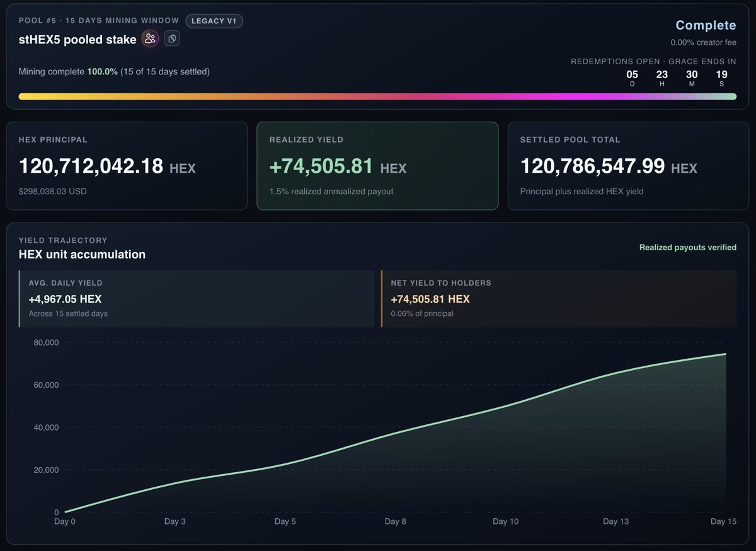Copy the stHEX5 pool address icon
Image resolution: width=756 pixels, height=551 pixels.
pos(172,39)
